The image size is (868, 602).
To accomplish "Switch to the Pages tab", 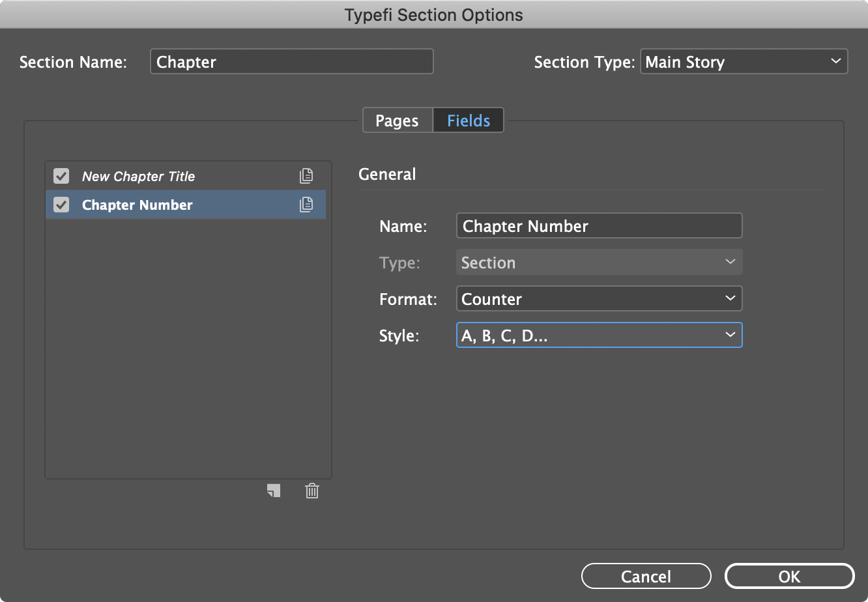I will click(x=398, y=121).
